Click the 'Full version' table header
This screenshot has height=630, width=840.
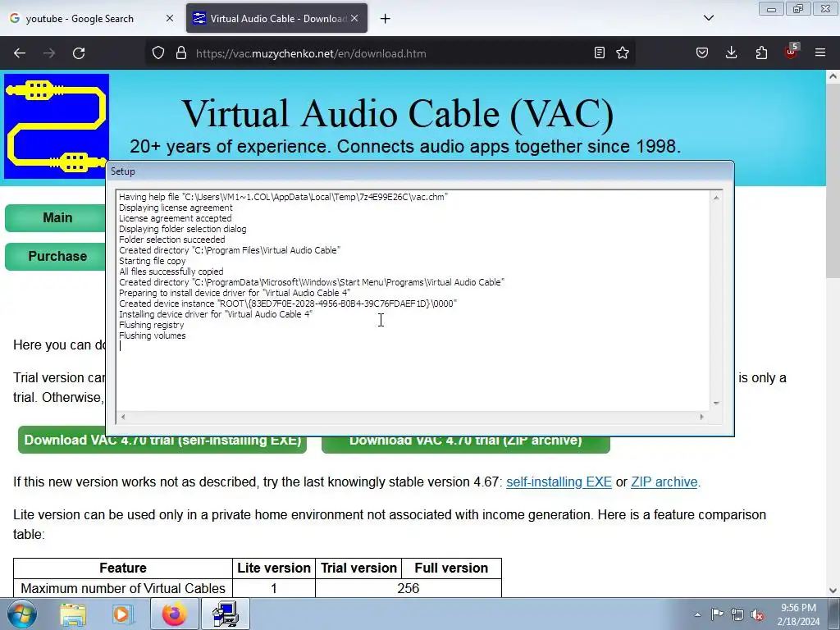(x=451, y=568)
